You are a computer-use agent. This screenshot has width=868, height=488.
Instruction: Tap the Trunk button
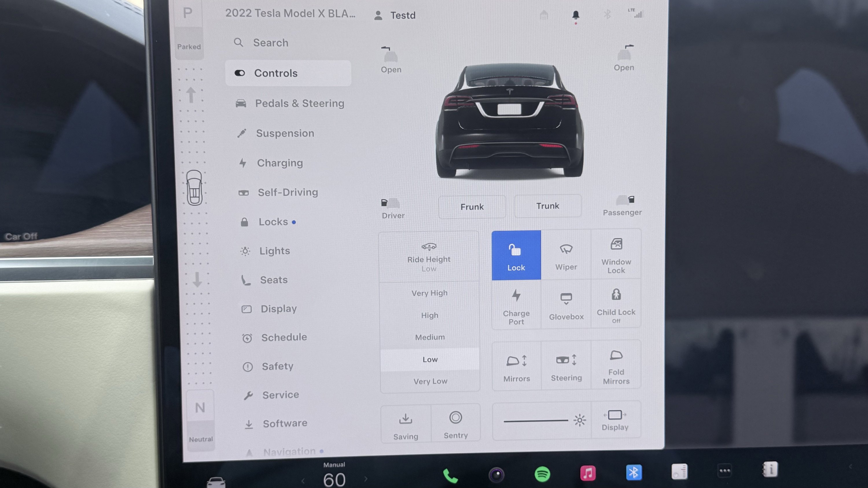pyautogui.click(x=547, y=206)
